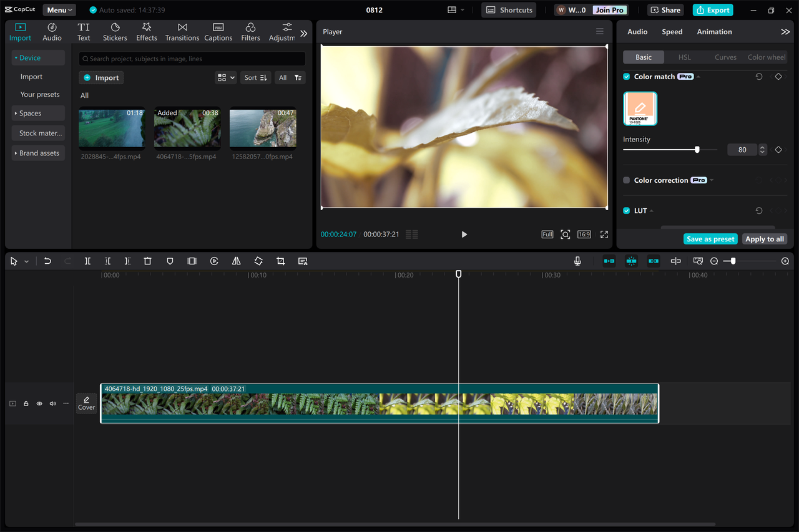Screen dimensions: 799x532
Task: Open the Text panel
Action: [x=84, y=31]
